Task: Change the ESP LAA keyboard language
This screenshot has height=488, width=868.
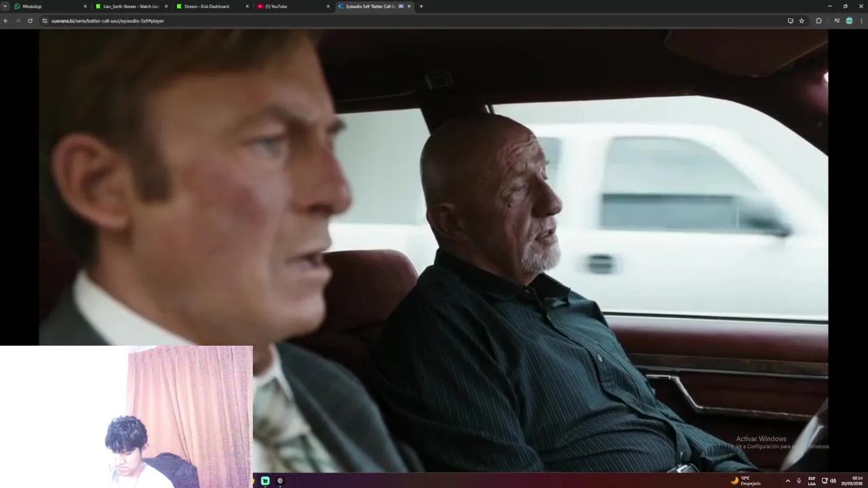Action: click(x=812, y=481)
